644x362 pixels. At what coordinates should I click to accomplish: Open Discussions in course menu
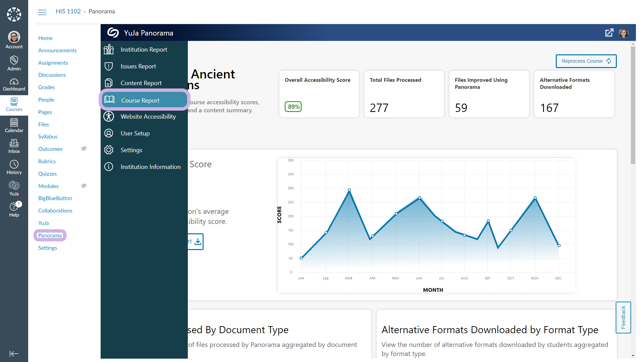(x=52, y=75)
